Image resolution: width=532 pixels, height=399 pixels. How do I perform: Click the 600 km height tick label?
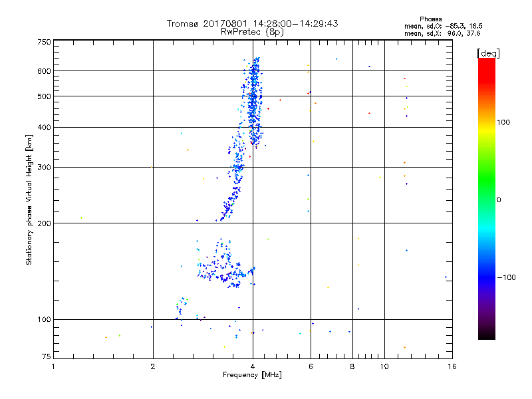click(x=44, y=71)
